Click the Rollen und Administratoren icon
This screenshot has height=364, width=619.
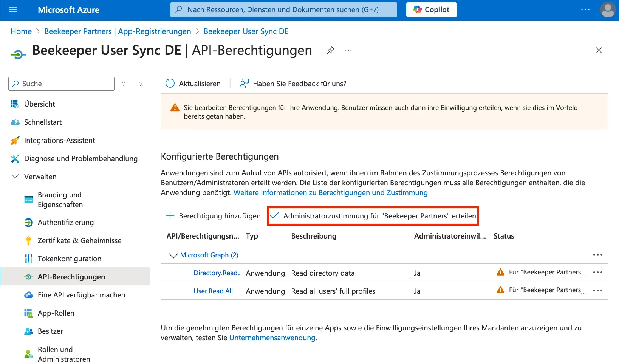[28, 354]
